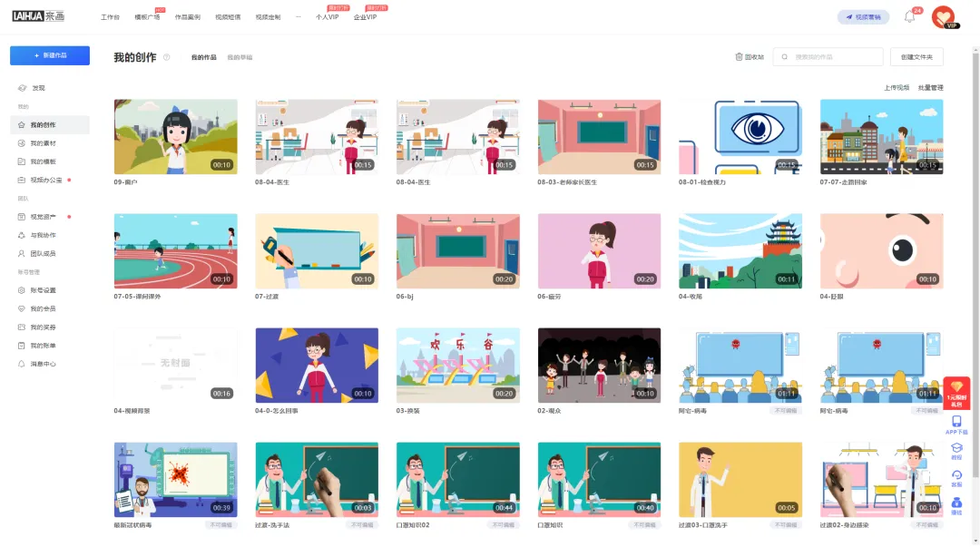980x547 pixels.
Task: Open the 作品案例 nav item
Action: pyautogui.click(x=188, y=17)
